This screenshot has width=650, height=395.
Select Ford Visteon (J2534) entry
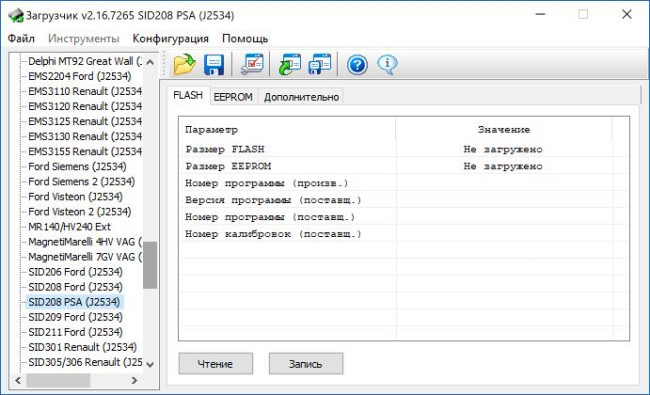(x=75, y=196)
